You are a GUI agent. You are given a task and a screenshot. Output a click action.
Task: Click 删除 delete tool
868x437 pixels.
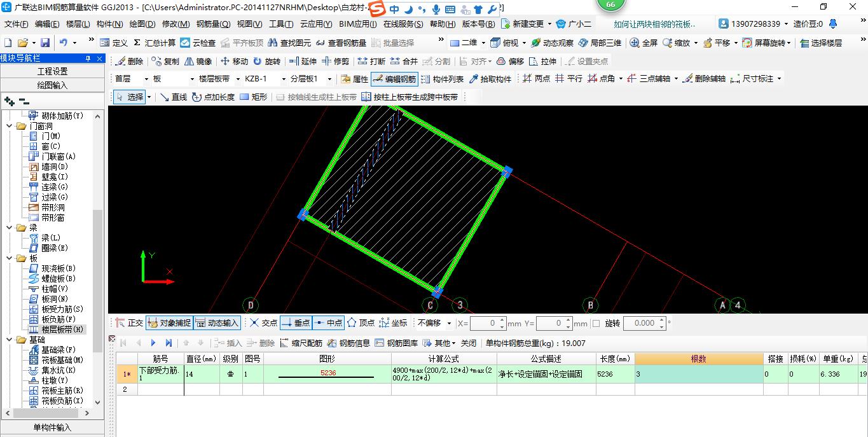coord(129,62)
